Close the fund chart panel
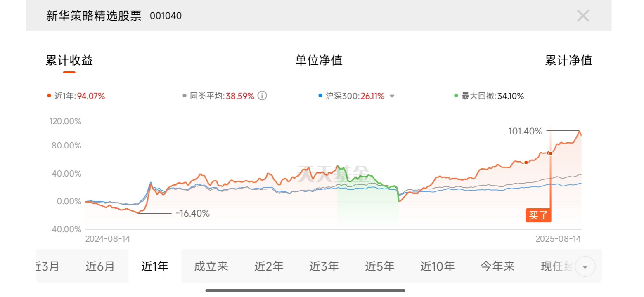Screen dimensions: 644x297 point(582,16)
